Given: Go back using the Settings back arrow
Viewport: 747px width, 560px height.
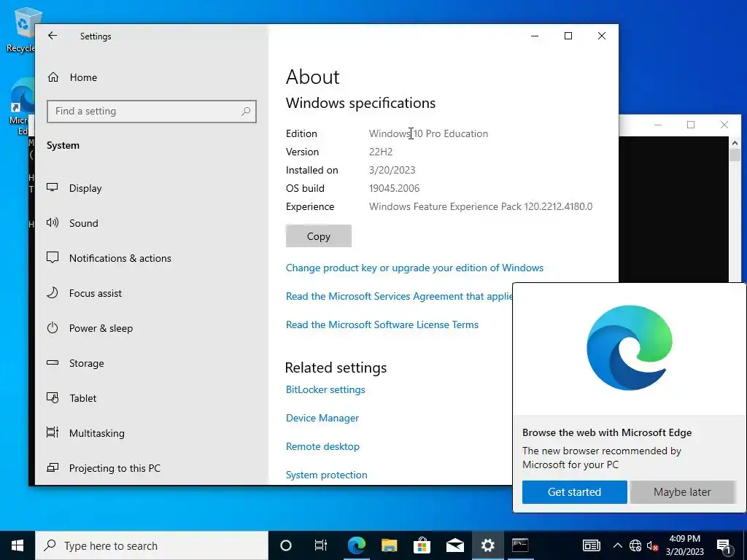Looking at the screenshot, I should (x=53, y=36).
